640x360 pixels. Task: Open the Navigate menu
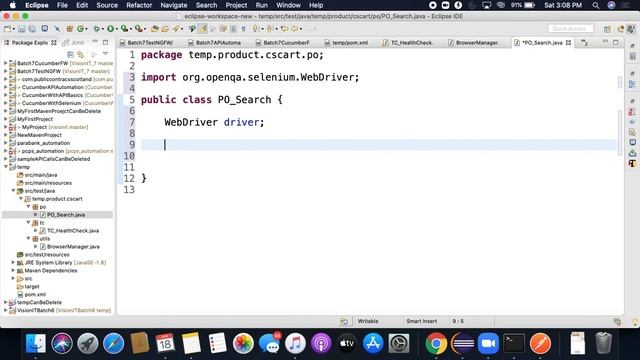[x=173, y=5]
